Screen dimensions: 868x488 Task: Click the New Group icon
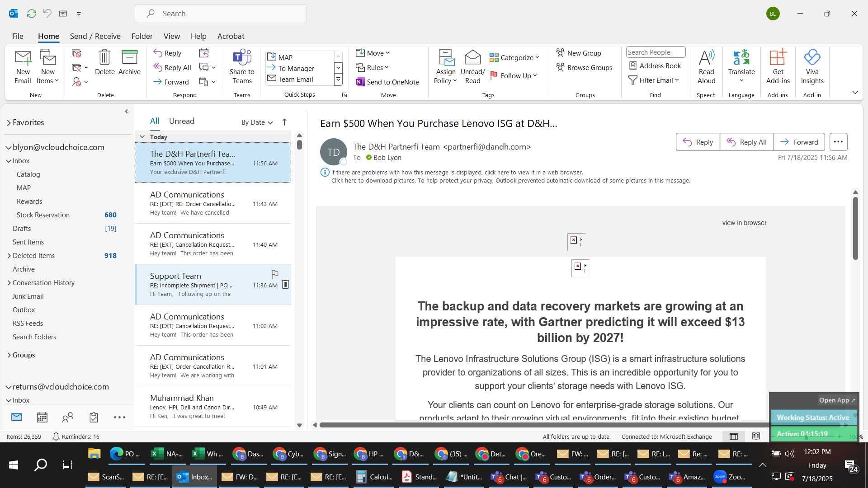point(579,53)
